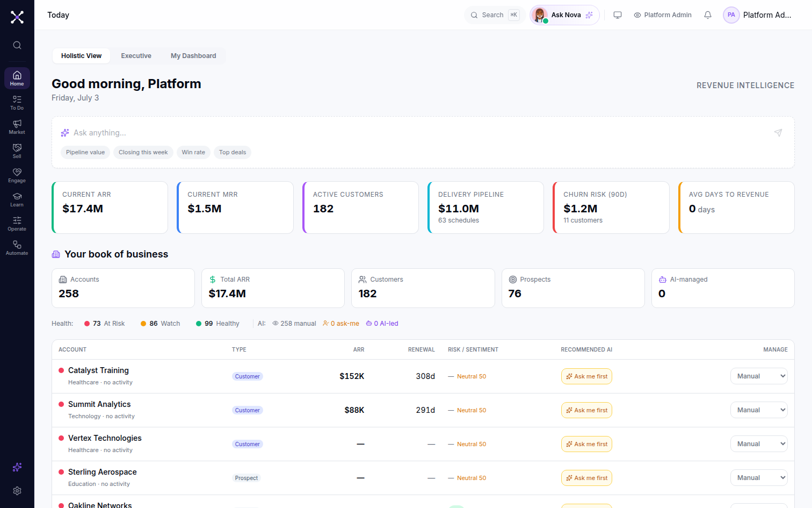812x508 pixels.
Task: Click the sidebar search magnifier icon
Action: (x=17, y=45)
